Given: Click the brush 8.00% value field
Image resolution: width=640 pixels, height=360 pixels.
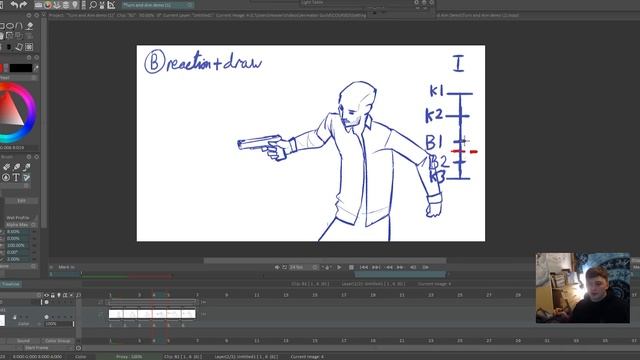Looking at the screenshot, I should click(x=18, y=232).
